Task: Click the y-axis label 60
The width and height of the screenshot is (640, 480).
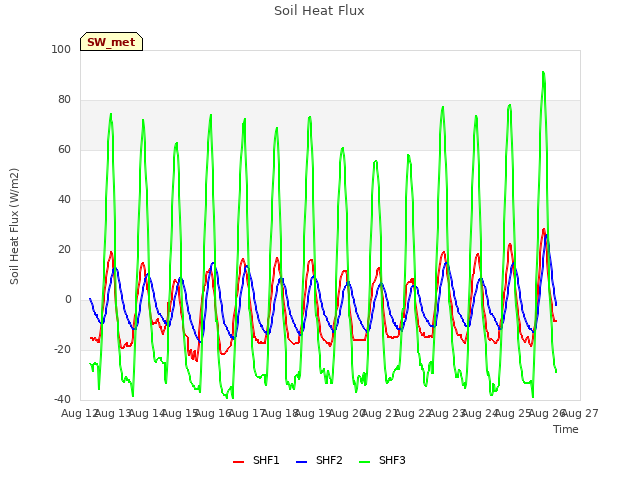Action: (x=64, y=149)
